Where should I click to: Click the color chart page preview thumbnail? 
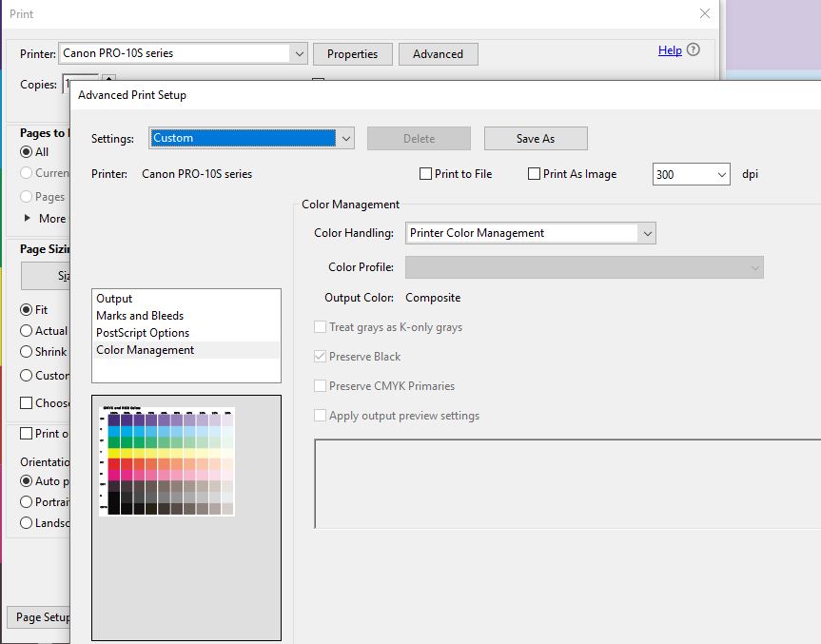coord(166,461)
